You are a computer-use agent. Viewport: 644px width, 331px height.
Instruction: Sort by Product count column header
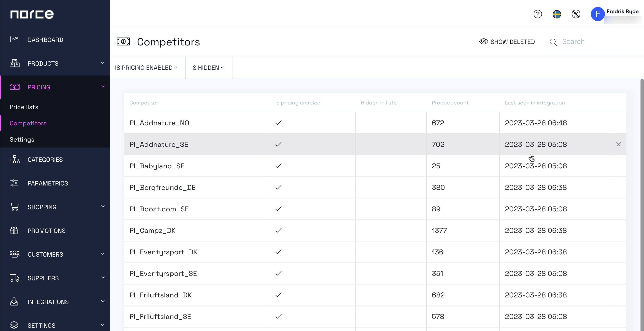tap(450, 103)
